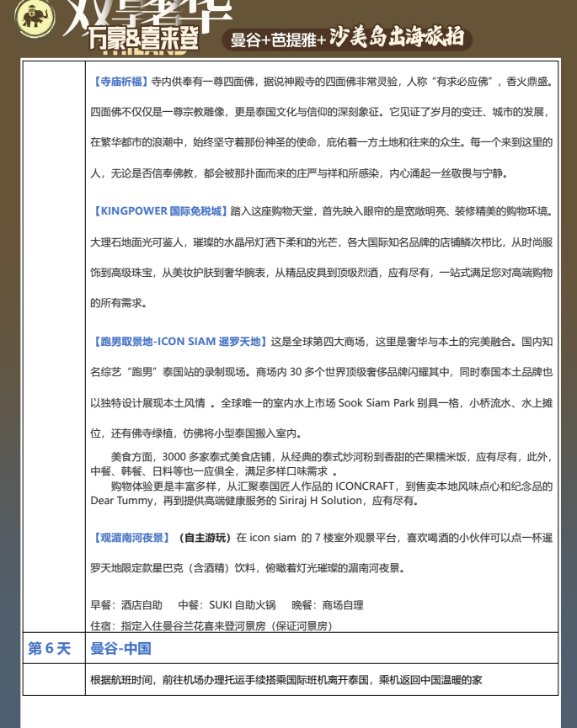The width and height of the screenshot is (577, 728).
Task: Click the line 的所有需求。
Action: [119, 303]
